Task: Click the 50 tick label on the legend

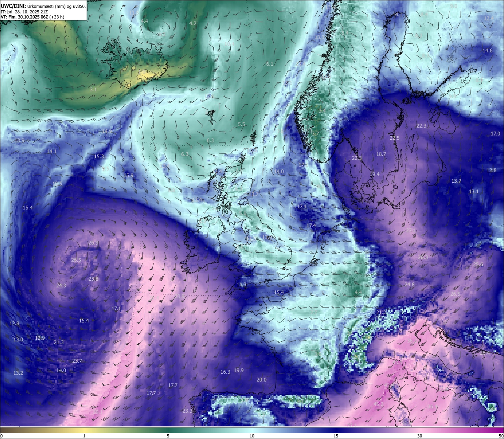Action: [501, 436]
